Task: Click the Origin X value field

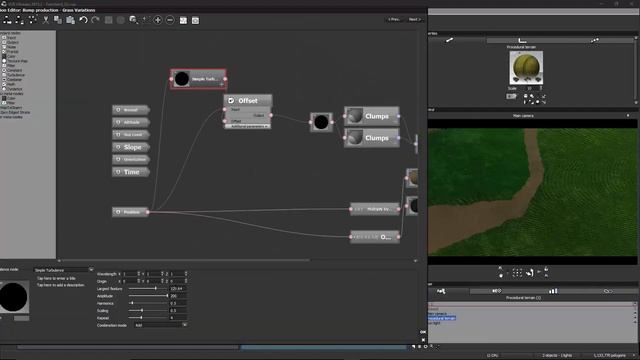Action: pyautogui.click(x=131, y=281)
